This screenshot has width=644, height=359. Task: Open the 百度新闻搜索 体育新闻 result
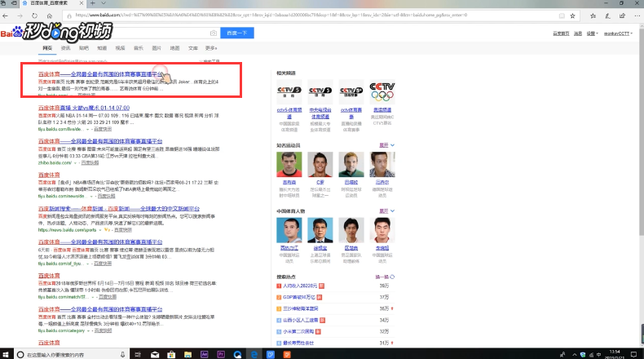pyautogui.click(x=119, y=209)
